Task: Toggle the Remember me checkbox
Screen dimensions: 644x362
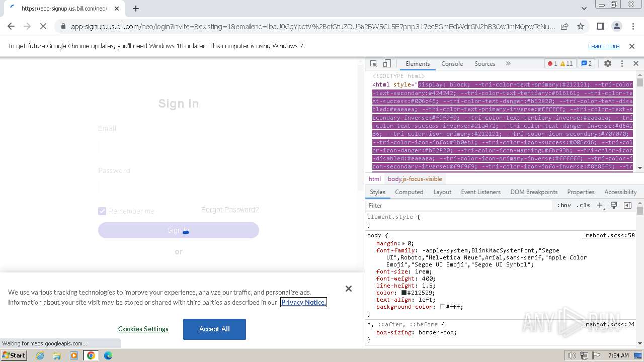Action: click(102, 211)
